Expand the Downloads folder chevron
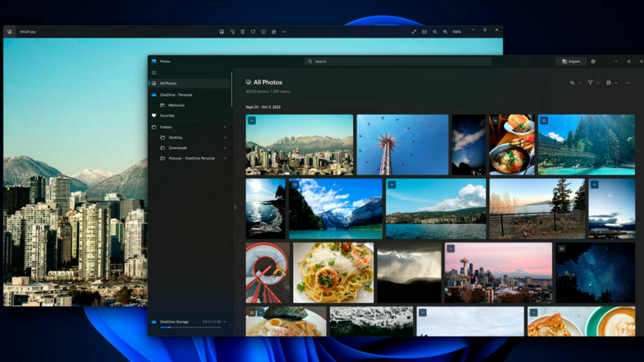 point(225,148)
